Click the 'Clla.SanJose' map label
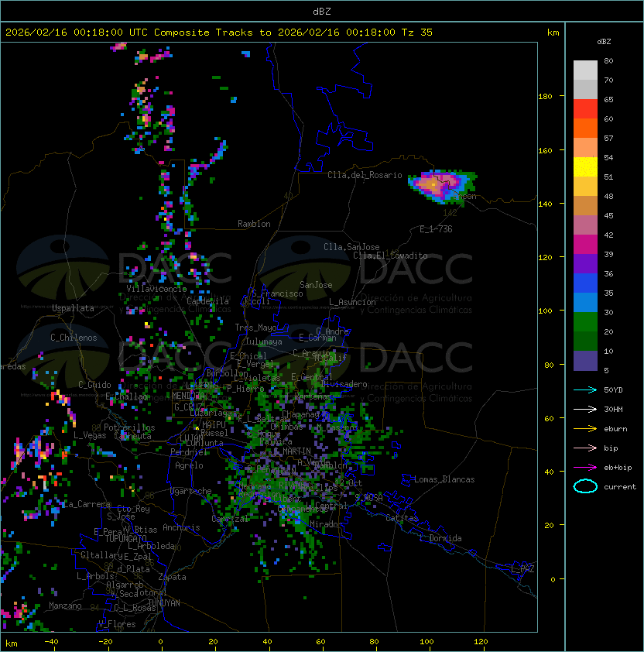644x652 pixels. pos(351,247)
